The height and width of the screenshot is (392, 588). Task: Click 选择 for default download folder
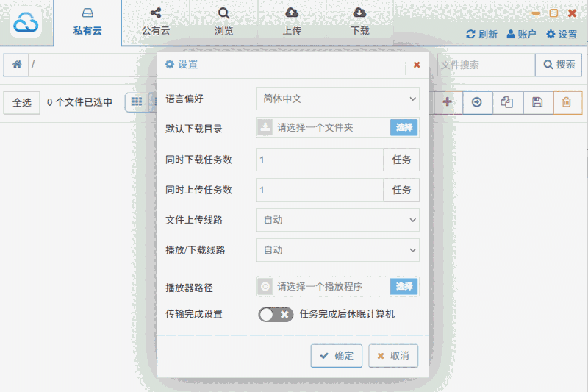pos(404,127)
